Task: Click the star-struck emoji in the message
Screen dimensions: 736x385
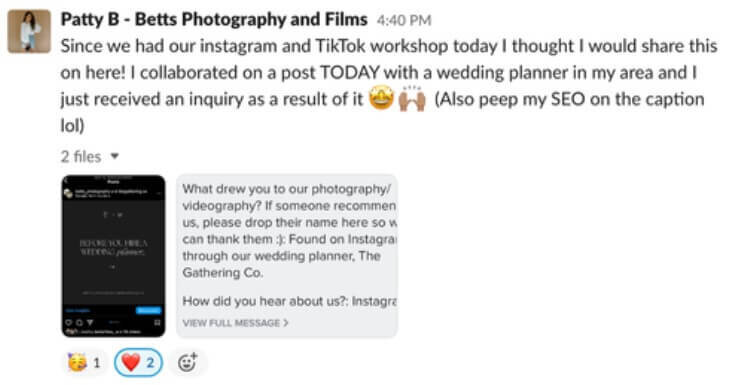Action: click(x=381, y=99)
